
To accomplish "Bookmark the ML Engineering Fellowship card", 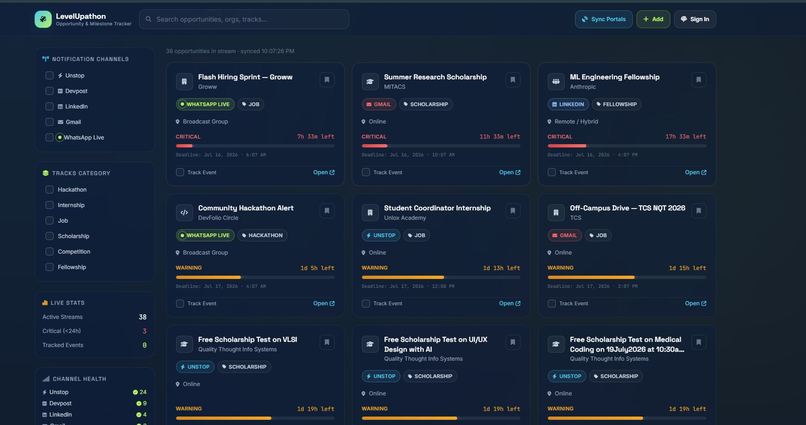I will 699,80.
